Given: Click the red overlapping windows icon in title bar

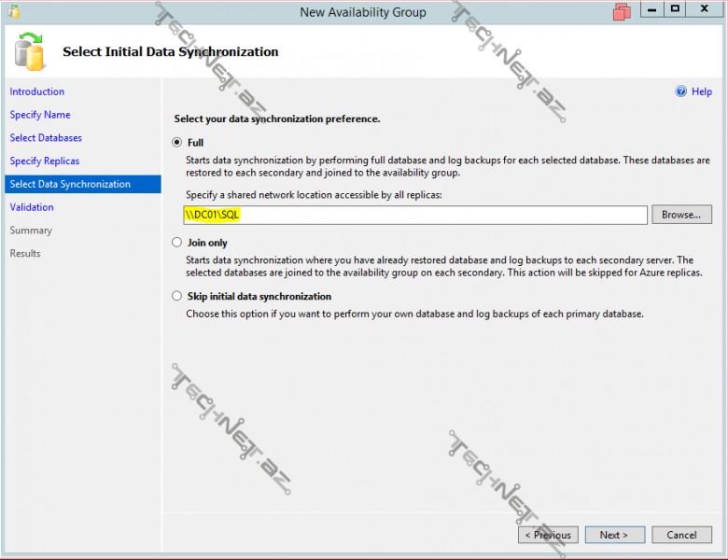Looking at the screenshot, I should point(623,12).
